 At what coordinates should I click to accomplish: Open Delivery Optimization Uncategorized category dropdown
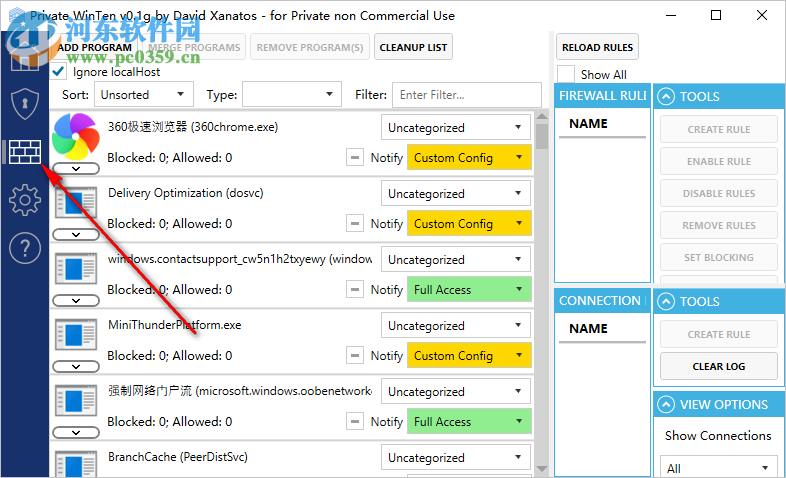click(x=456, y=193)
